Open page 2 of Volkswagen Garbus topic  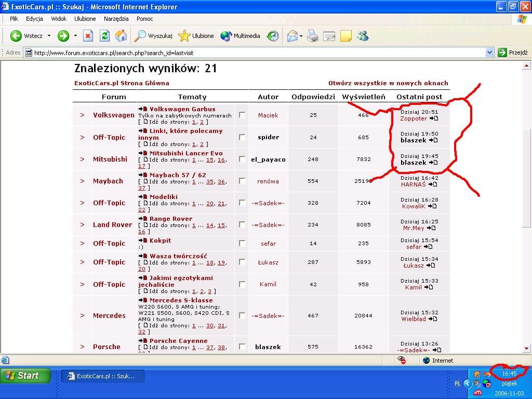tap(202, 122)
